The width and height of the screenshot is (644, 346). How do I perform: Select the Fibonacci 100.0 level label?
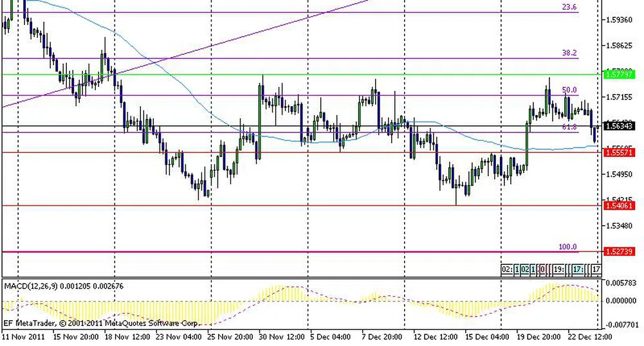(x=567, y=247)
